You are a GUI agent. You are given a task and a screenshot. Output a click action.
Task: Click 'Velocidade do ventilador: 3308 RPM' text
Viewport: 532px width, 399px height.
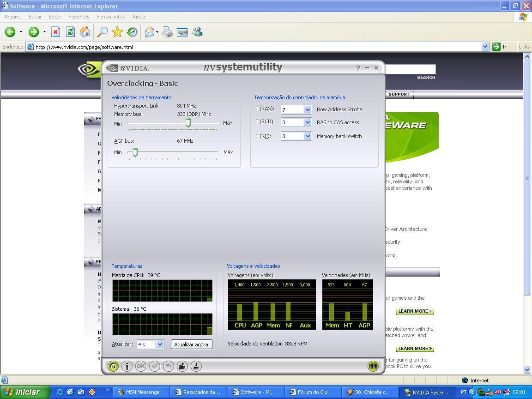point(267,344)
